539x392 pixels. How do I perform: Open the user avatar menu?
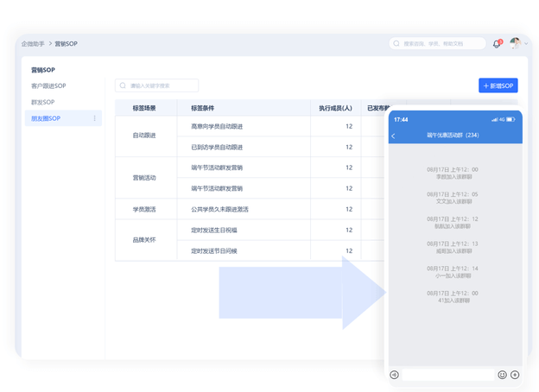pos(516,43)
